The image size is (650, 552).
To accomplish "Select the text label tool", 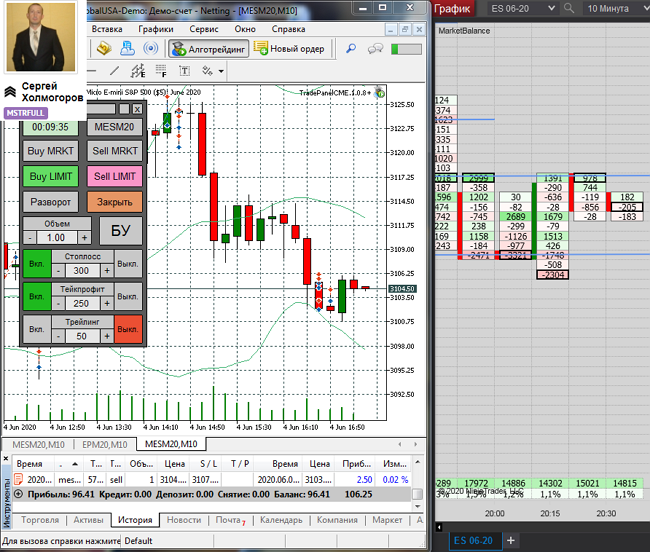I will [x=184, y=71].
